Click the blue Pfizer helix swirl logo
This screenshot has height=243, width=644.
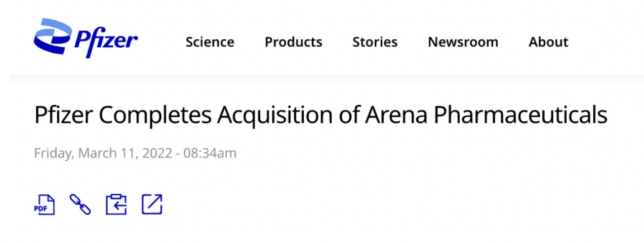(52, 36)
